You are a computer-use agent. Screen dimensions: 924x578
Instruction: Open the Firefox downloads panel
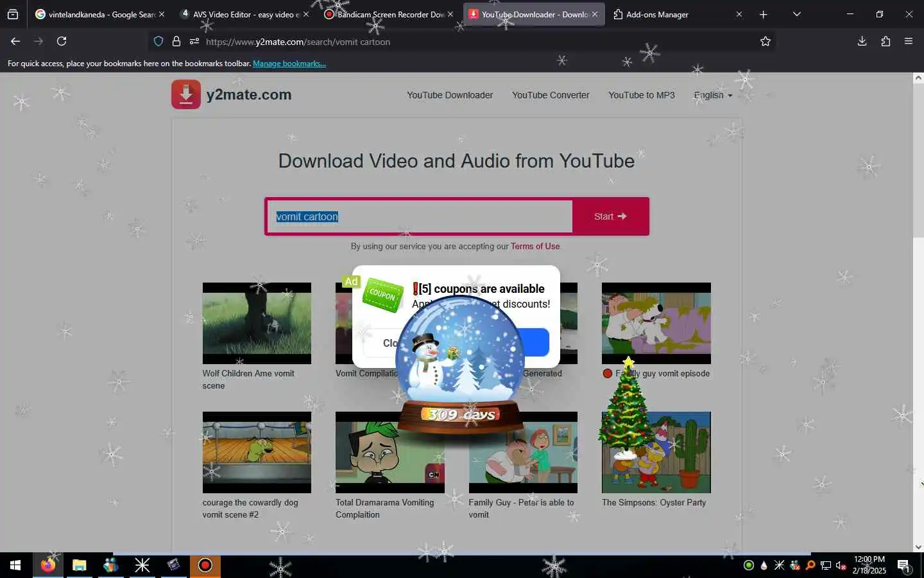pyautogui.click(x=862, y=41)
